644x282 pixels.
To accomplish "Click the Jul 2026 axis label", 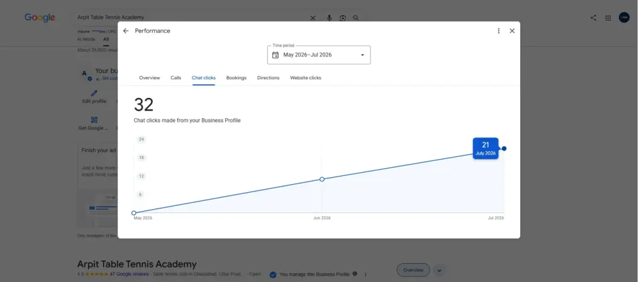I will [496, 218].
